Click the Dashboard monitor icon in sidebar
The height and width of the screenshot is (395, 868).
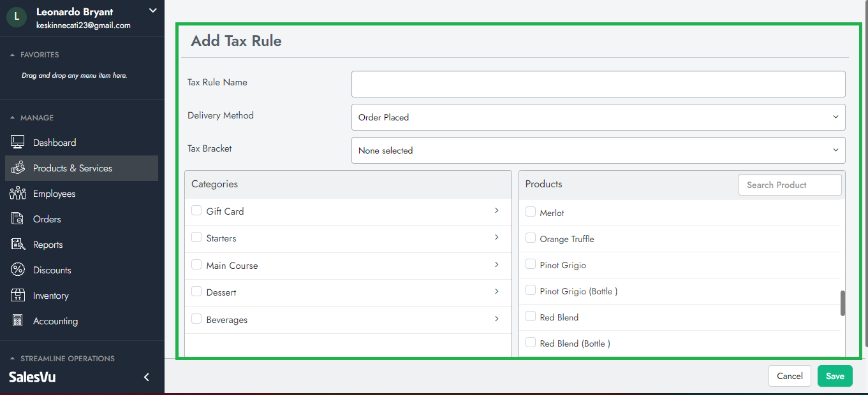pyautogui.click(x=18, y=143)
